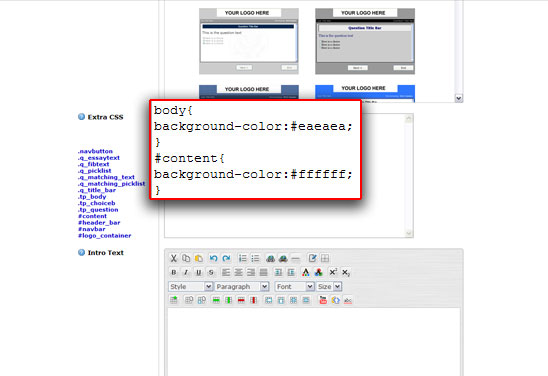Open table row properties icon

[189, 300]
